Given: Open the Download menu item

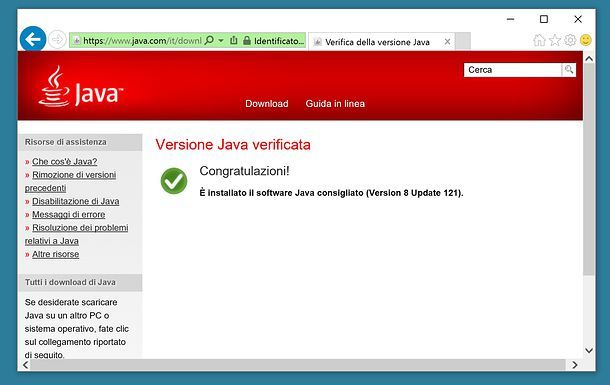Looking at the screenshot, I should click(267, 104).
